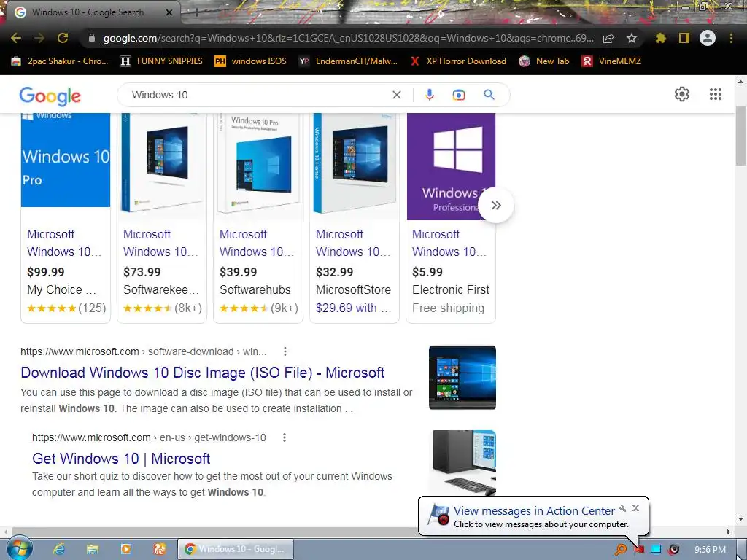Open the 2pac Shakur bookmark
This screenshot has height=560, width=747.
click(60, 61)
